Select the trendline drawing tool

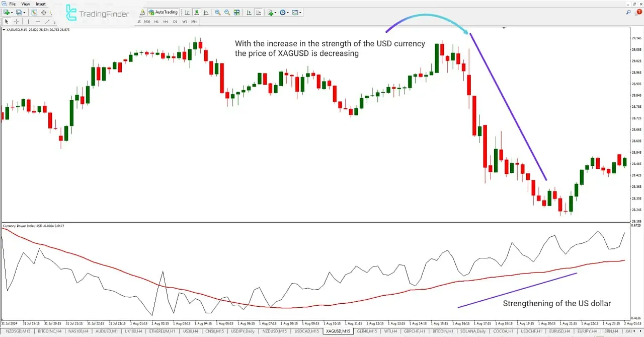(x=47, y=21)
